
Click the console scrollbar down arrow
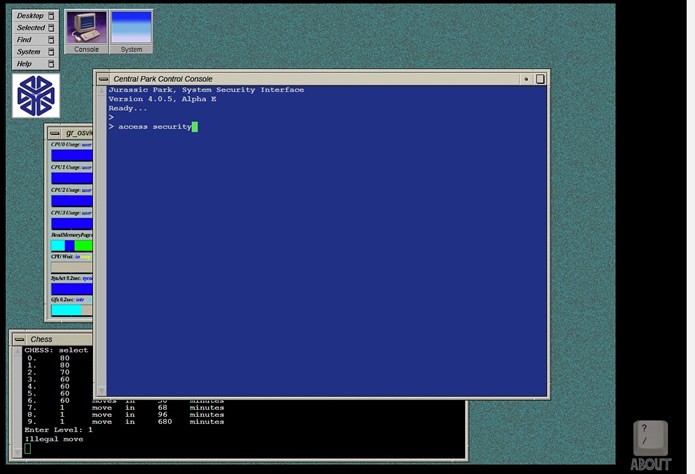coord(102,391)
